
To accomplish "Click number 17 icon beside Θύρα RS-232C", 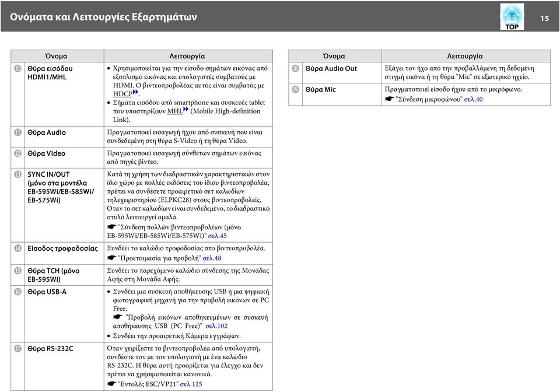I will pyautogui.click(x=17, y=348).
